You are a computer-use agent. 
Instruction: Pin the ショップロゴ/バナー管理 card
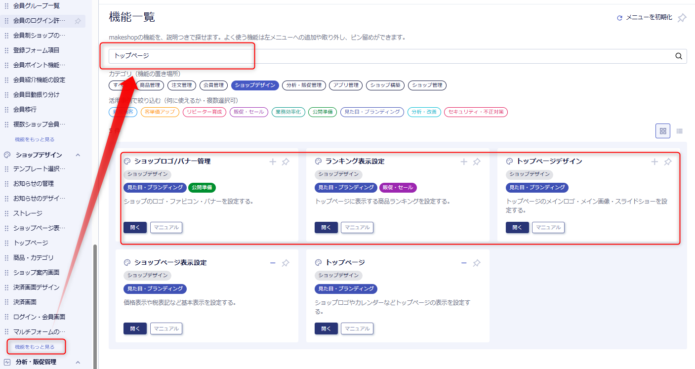click(285, 162)
